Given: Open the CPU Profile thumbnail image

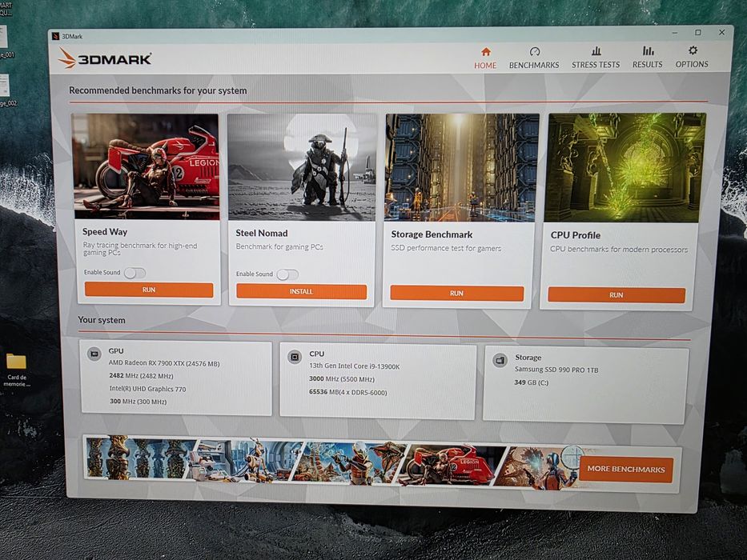Looking at the screenshot, I should point(625,168).
